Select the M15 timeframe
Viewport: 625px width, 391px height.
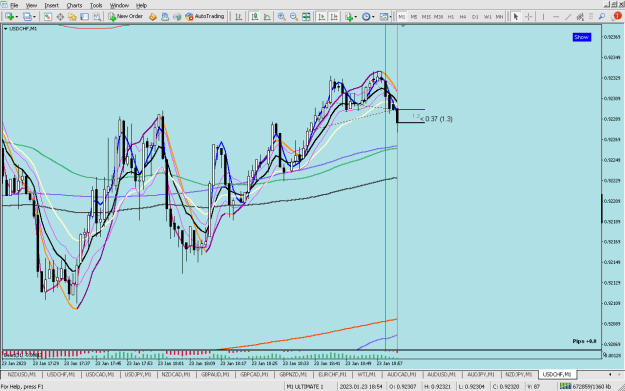pyautogui.click(x=426, y=17)
